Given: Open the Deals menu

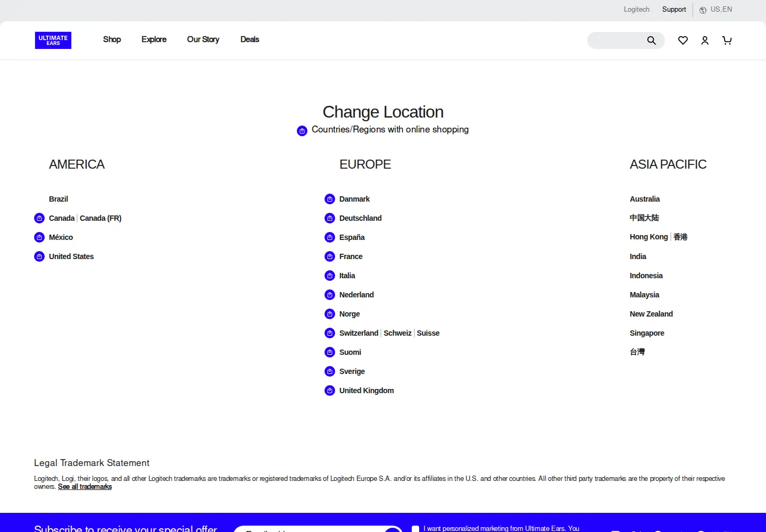Looking at the screenshot, I should coord(249,39).
